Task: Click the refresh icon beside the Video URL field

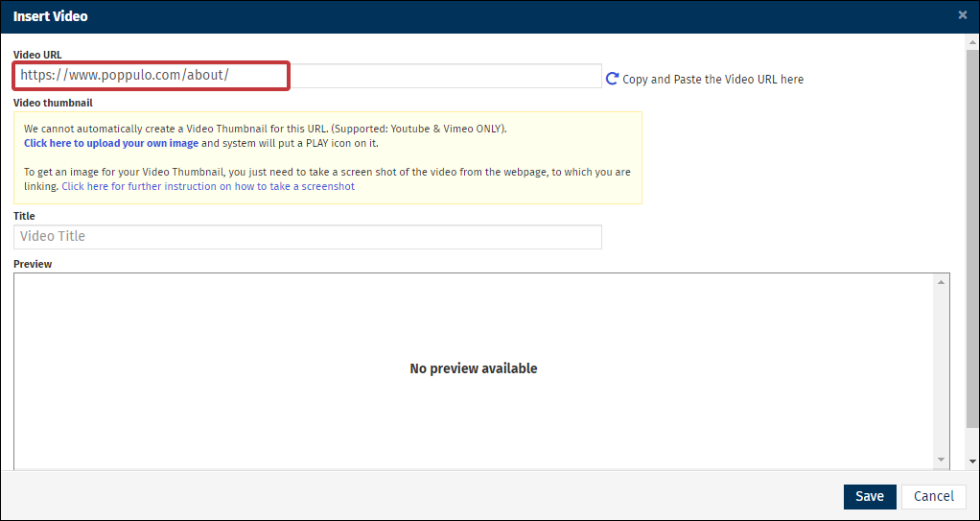Action: click(x=612, y=79)
